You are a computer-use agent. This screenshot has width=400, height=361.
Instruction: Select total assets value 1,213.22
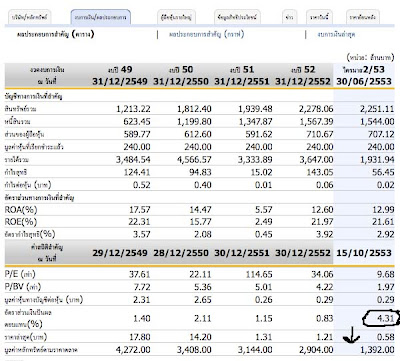(x=133, y=109)
